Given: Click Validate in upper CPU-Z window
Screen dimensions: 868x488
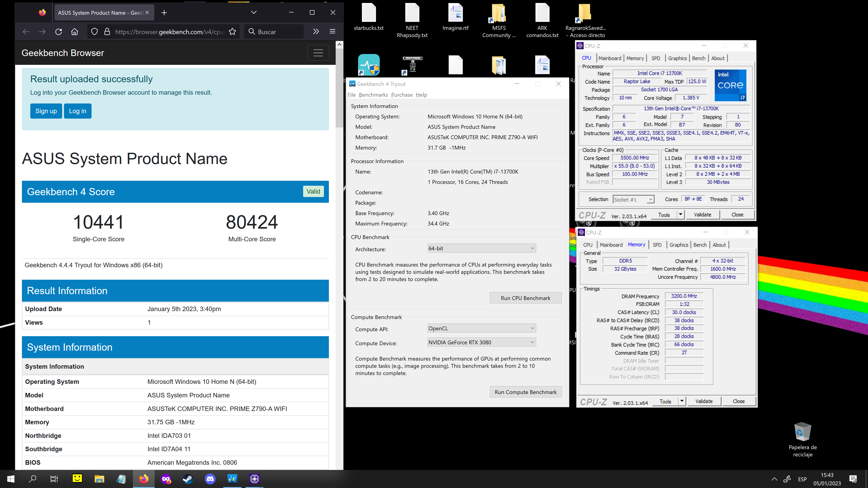Looking at the screenshot, I should click(x=703, y=215).
